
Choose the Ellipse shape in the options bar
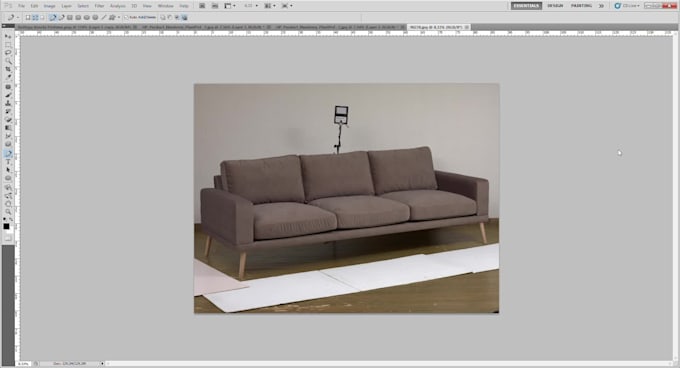87,17
